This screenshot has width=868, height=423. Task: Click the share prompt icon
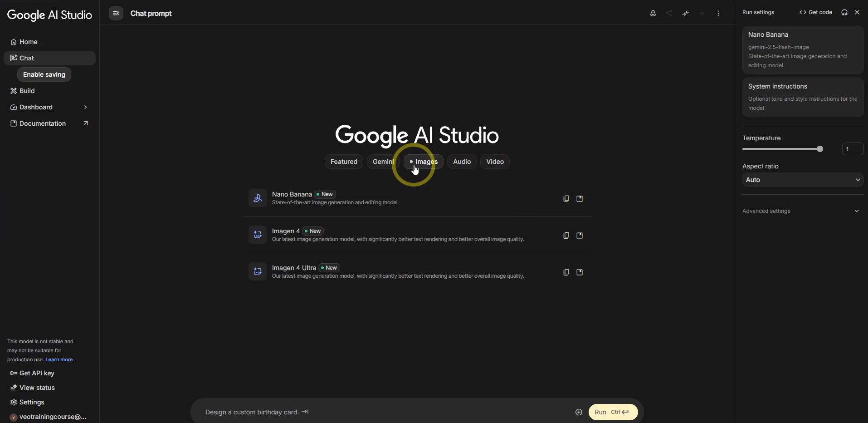click(669, 13)
